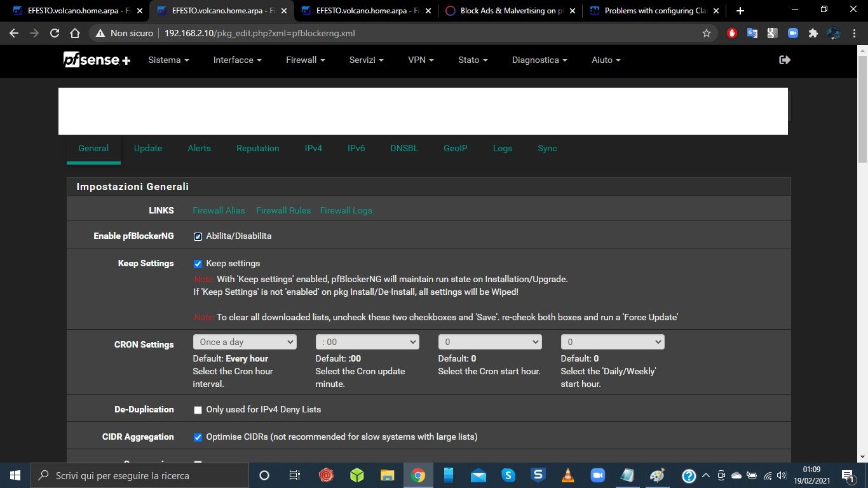Open the Firewall menu in navbar
The image size is (868, 488).
pos(305,60)
